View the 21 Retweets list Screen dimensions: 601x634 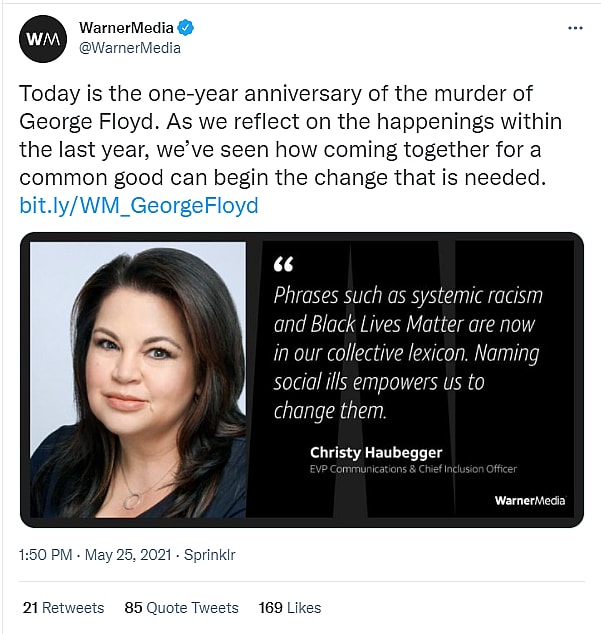63,607
